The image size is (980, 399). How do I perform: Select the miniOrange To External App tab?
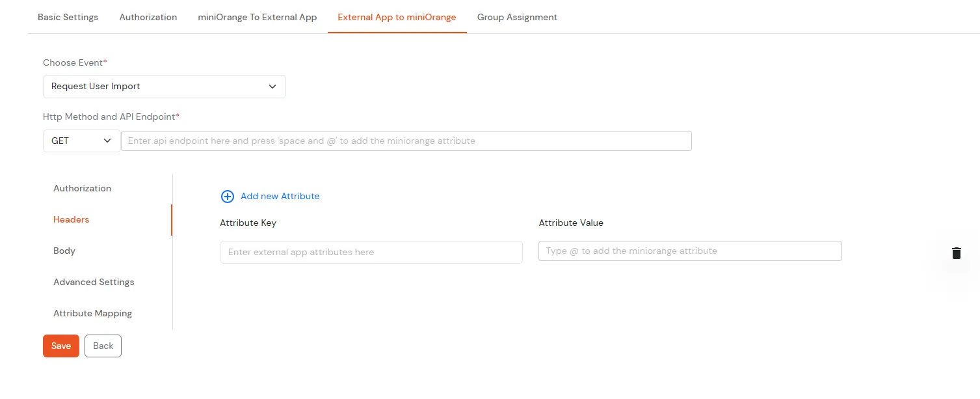tap(257, 17)
